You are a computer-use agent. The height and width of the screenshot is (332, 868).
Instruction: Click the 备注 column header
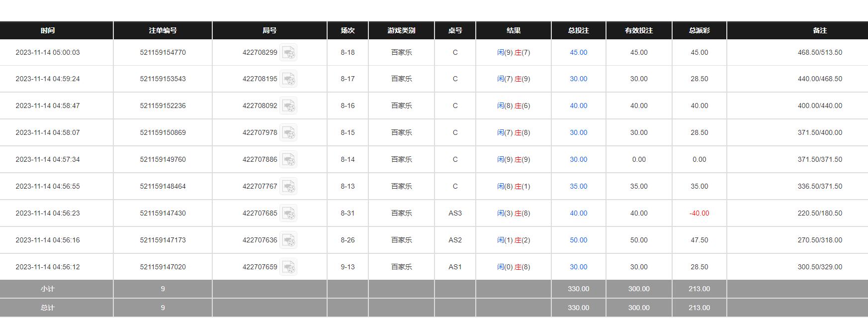pyautogui.click(x=819, y=30)
